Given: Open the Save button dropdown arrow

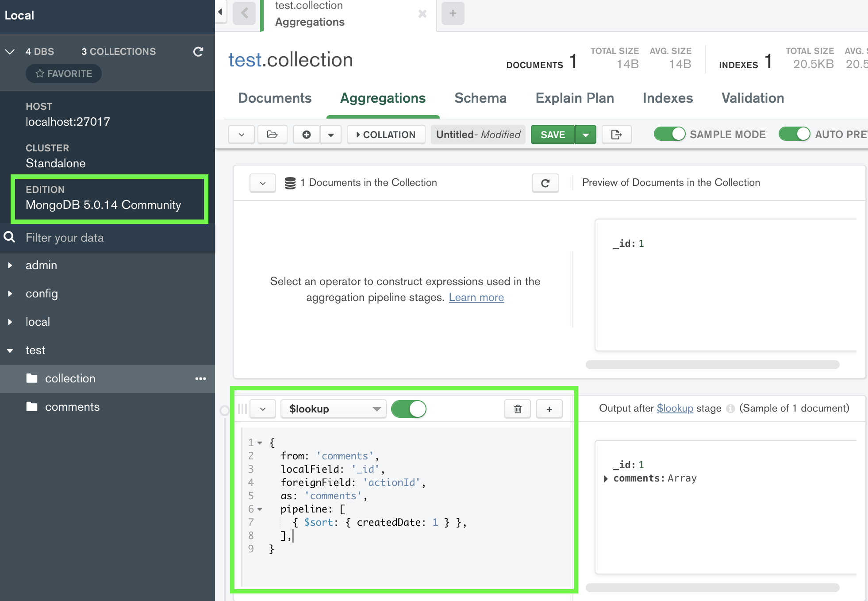Looking at the screenshot, I should coord(586,135).
